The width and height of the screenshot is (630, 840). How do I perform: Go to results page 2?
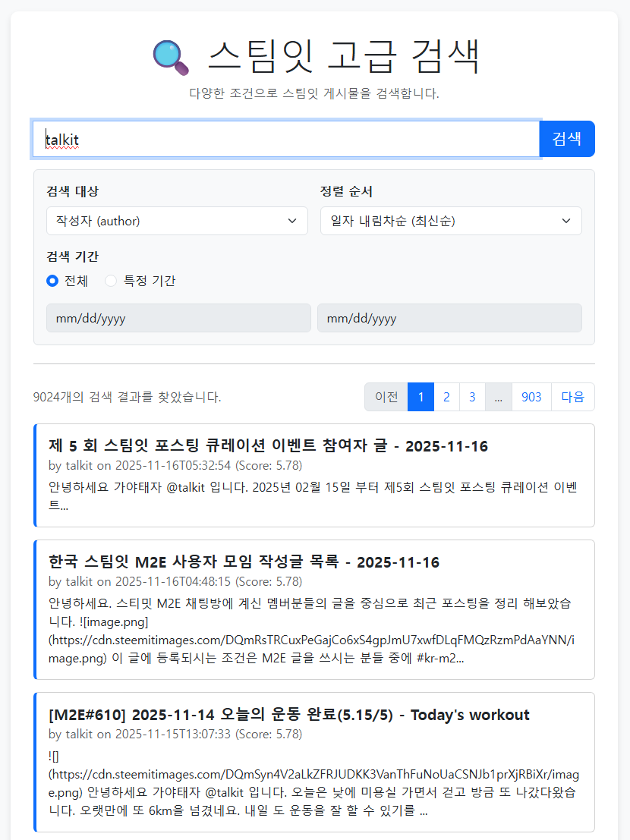tap(446, 397)
